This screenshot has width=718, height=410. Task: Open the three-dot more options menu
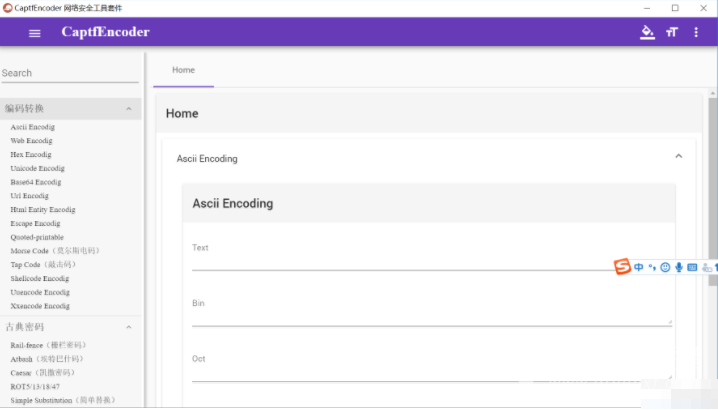[696, 32]
